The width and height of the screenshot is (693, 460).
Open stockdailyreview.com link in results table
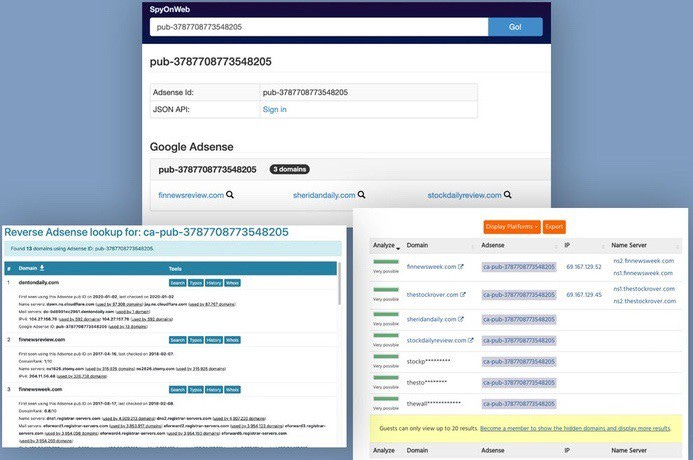436,340
